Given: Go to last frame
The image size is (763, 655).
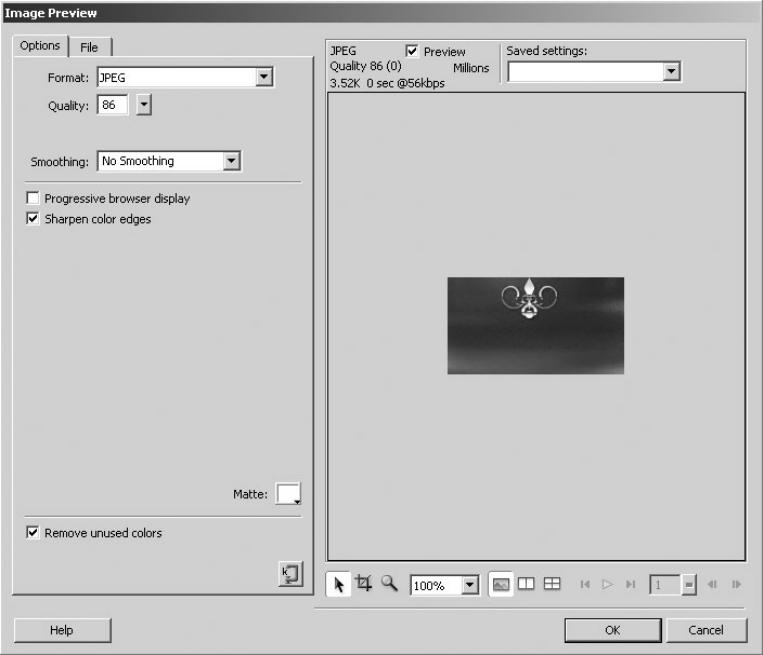Looking at the screenshot, I should click(x=631, y=584).
